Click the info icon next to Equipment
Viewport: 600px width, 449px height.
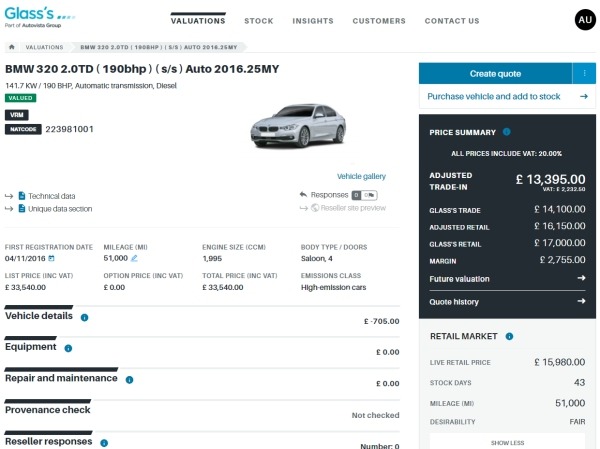(x=68, y=348)
